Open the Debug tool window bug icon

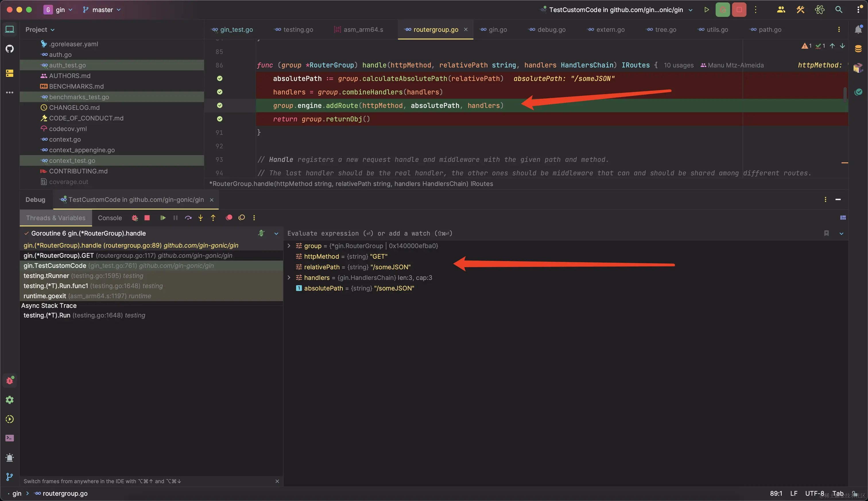(10, 380)
